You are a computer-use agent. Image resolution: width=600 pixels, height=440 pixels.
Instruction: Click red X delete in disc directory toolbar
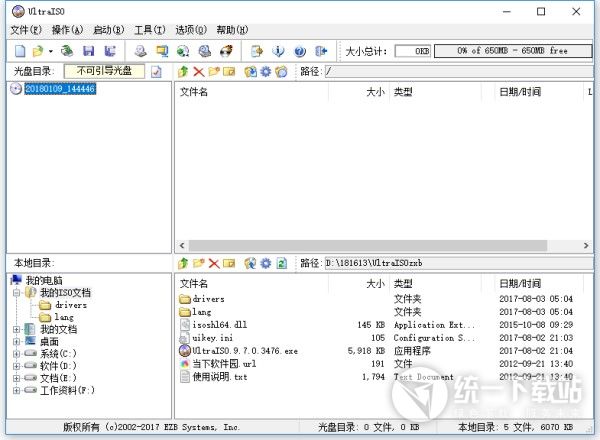(x=199, y=72)
